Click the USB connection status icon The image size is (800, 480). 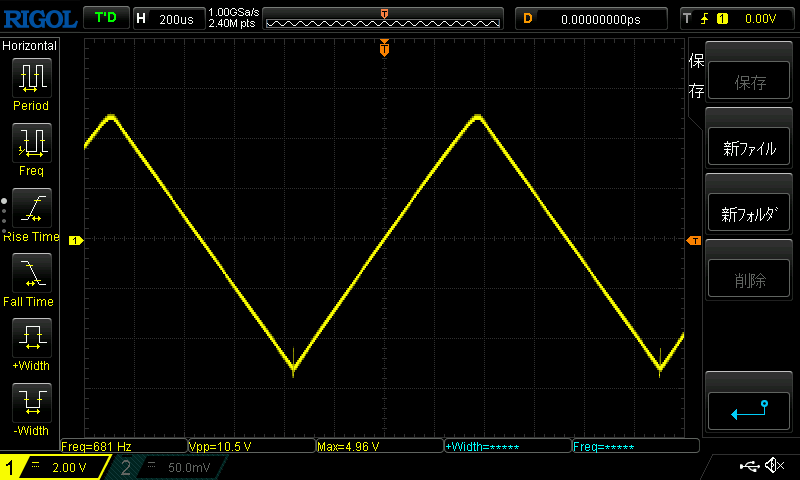[749, 465]
